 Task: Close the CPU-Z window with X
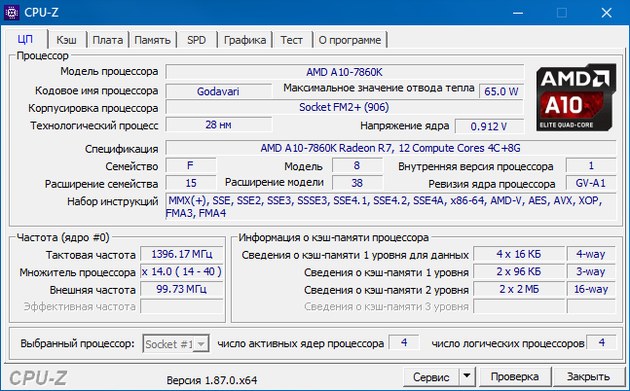click(x=607, y=13)
